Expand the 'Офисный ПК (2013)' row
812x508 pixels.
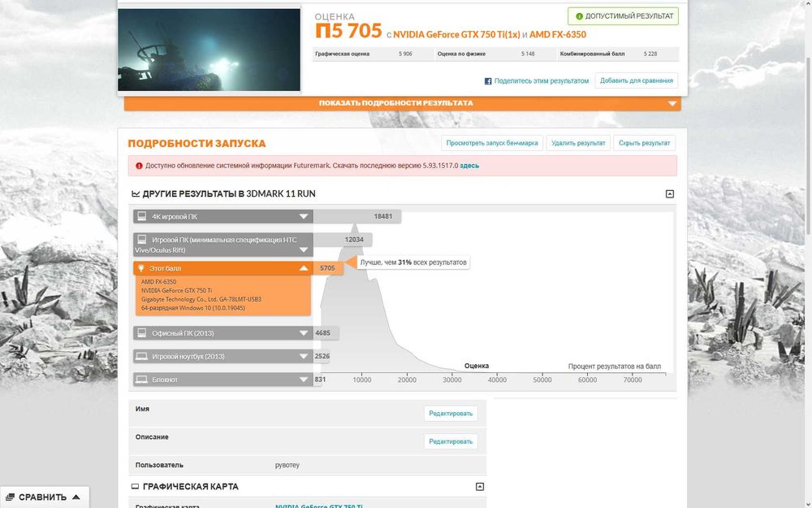(x=304, y=332)
